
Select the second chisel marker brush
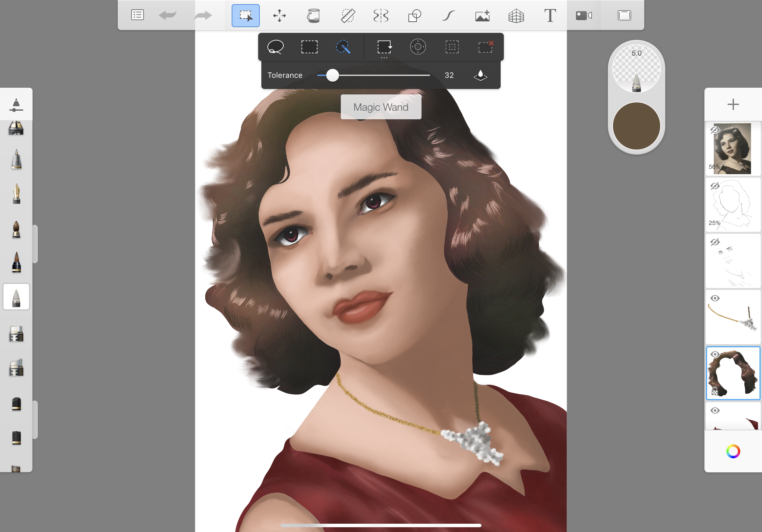pos(16,367)
